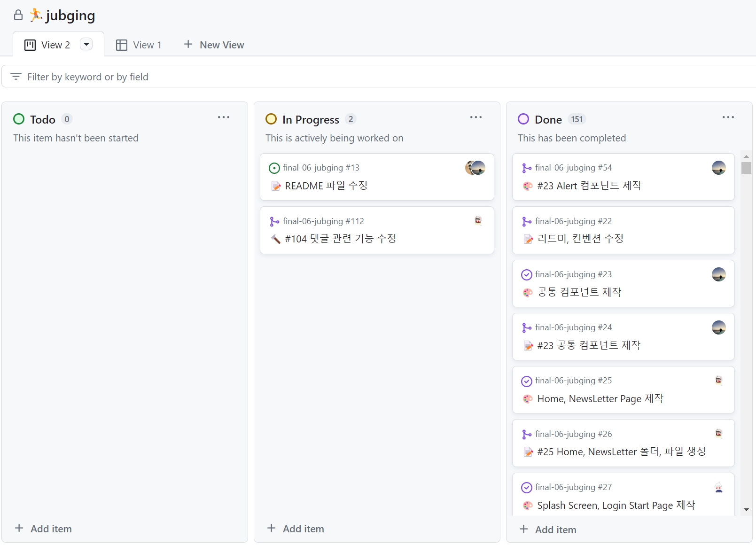Open the View 2 dropdown arrow
This screenshot has width=756, height=545.
tap(86, 44)
